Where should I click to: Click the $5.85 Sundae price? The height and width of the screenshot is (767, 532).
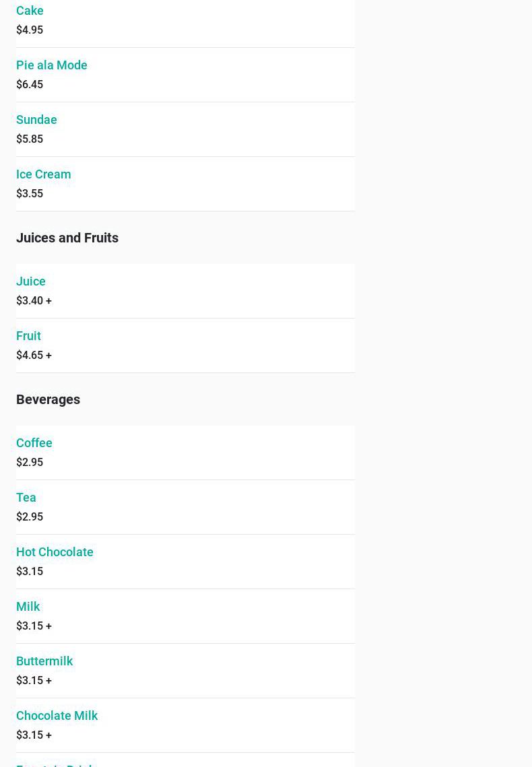coord(30,139)
